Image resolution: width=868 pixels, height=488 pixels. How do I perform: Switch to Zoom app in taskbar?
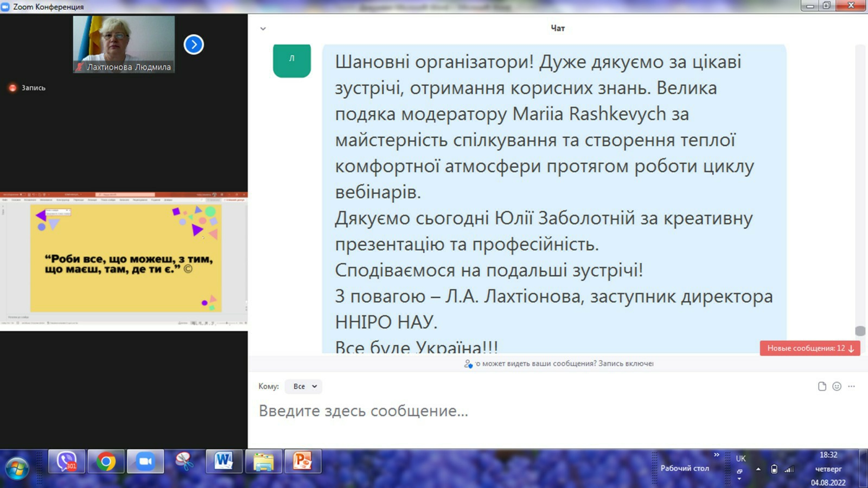point(145,461)
